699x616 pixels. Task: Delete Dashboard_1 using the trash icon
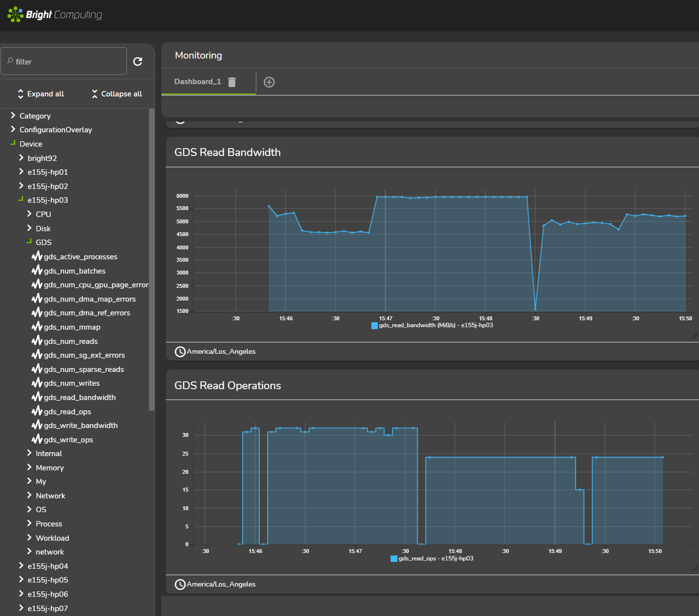[232, 82]
